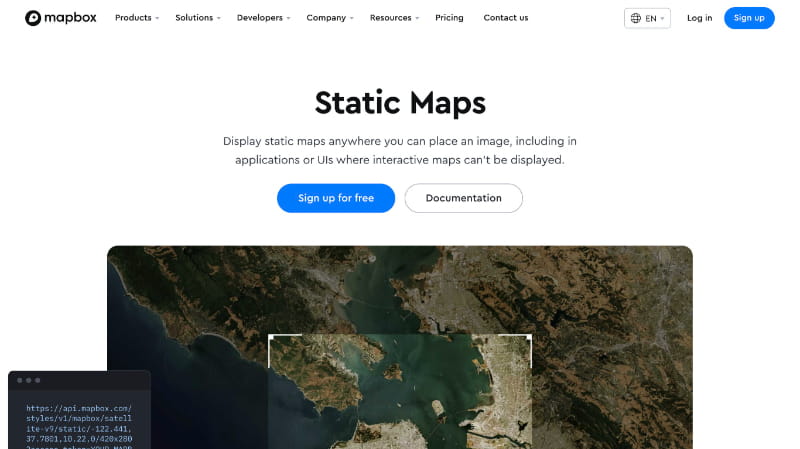800x449 pixels.
Task: Click the globe language icon
Action: [x=635, y=18]
